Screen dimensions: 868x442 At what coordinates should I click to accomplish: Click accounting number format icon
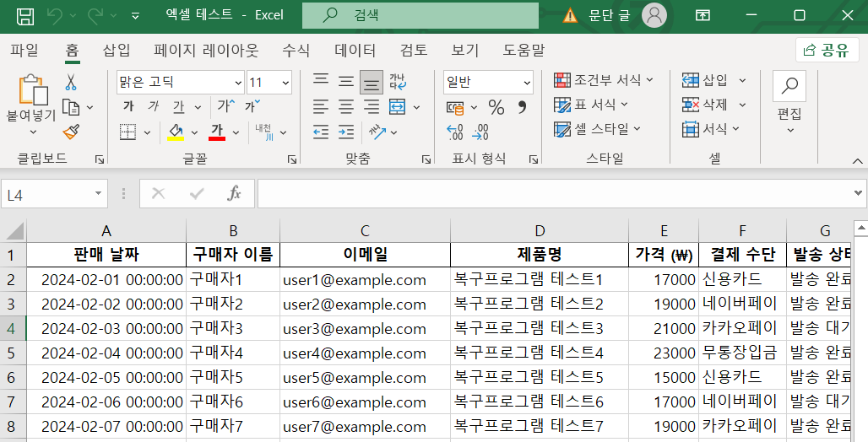[x=456, y=107]
